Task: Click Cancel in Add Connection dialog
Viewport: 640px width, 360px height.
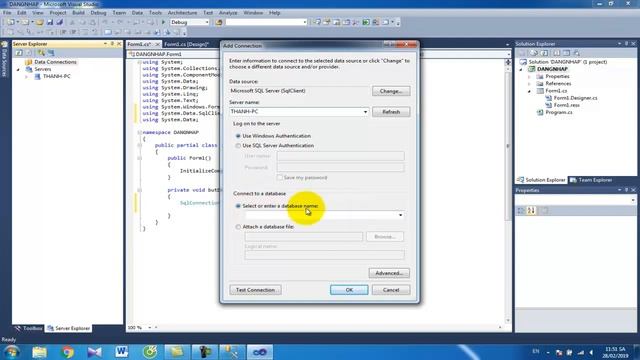Action: click(391, 290)
